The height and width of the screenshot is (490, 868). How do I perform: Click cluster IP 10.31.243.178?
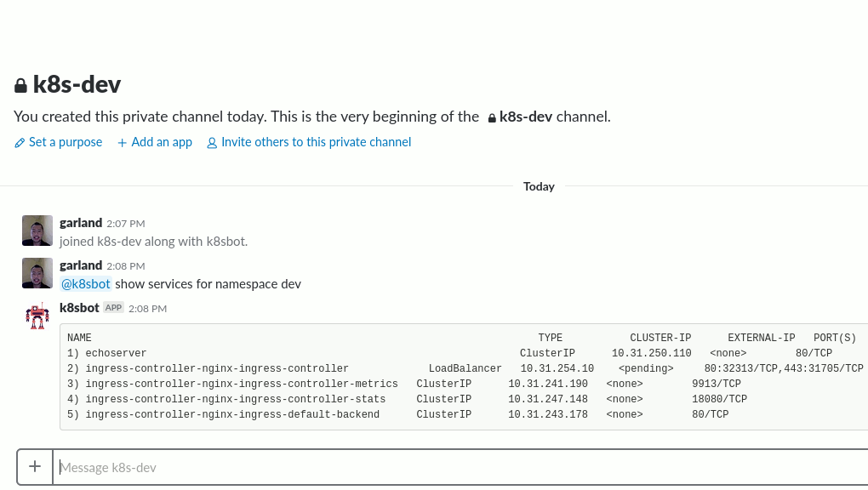[548, 414]
